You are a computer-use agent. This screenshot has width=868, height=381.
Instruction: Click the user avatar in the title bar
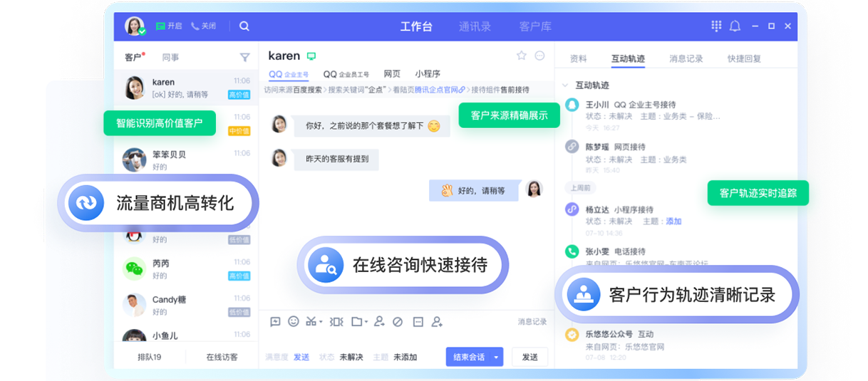coord(134,26)
